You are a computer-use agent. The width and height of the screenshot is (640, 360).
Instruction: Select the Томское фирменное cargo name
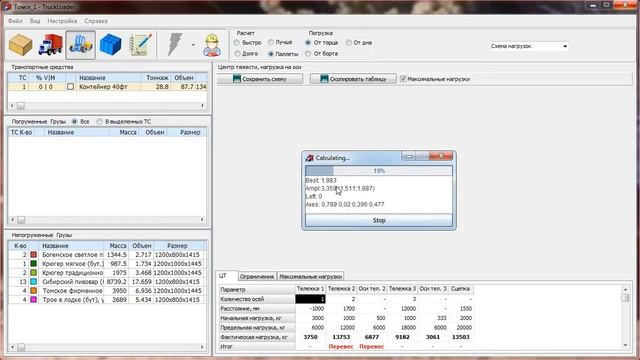coord(72,291)
